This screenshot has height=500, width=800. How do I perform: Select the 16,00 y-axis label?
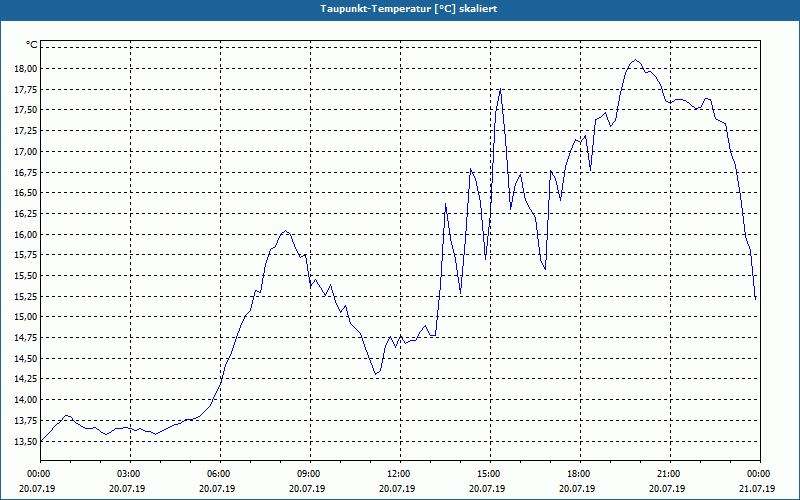click(x=26, y=234)
